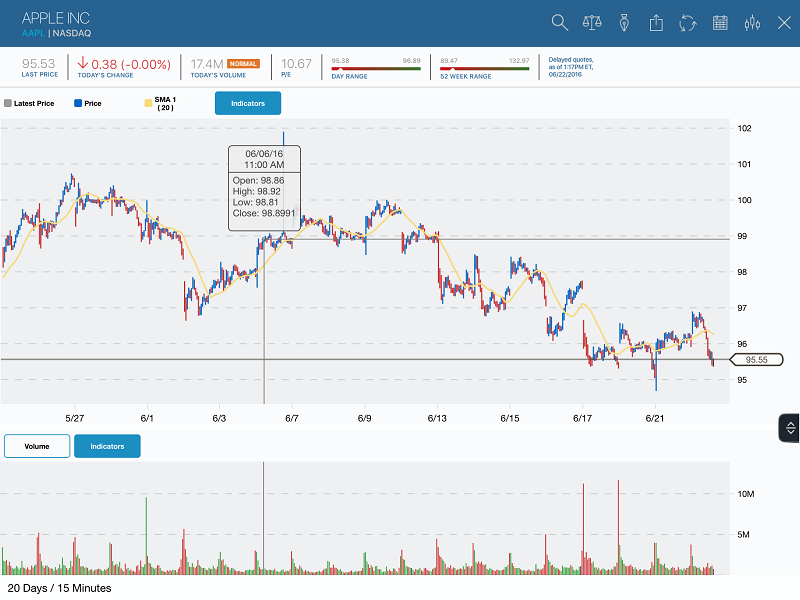Click Open: 98.86 in the tooltip

258,181
